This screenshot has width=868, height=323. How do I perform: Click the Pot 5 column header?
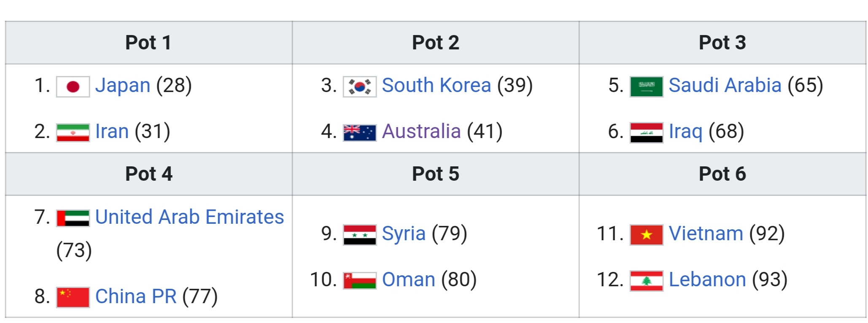tap(436, 174)
